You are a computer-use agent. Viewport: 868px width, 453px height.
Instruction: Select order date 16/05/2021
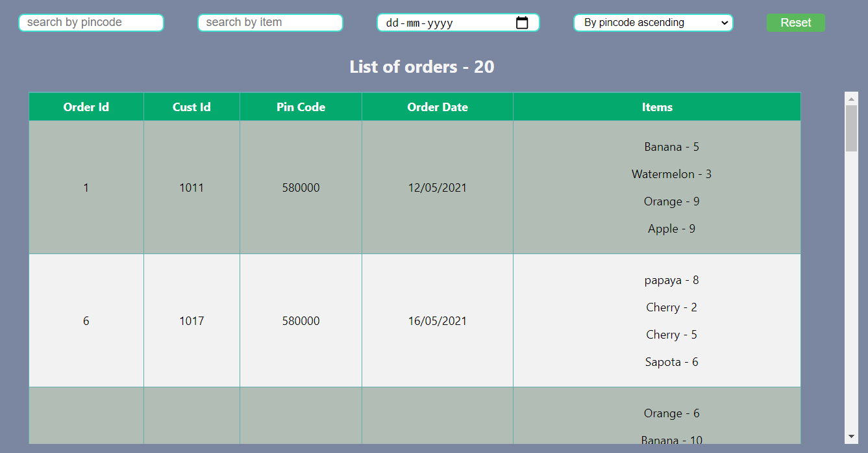[438, 321]
